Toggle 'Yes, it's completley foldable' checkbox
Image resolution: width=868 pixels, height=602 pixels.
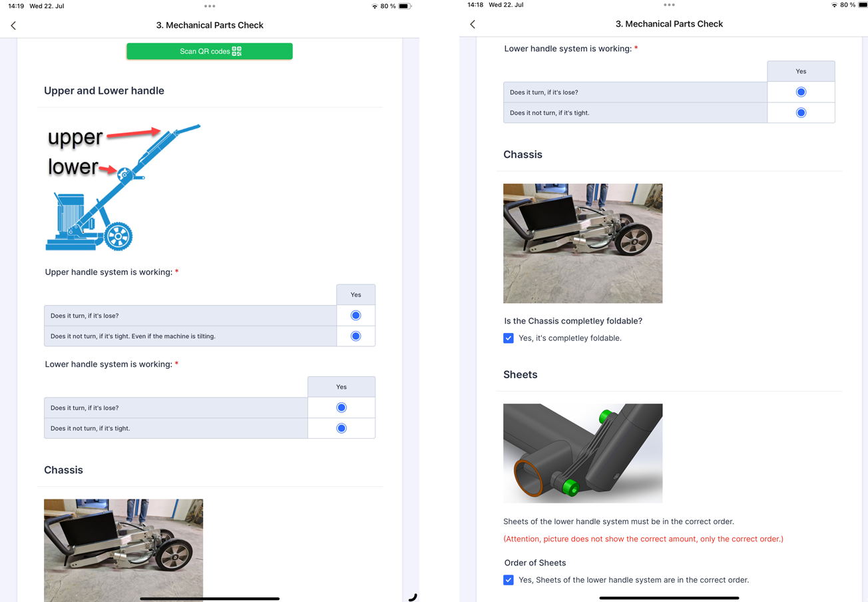509,338
